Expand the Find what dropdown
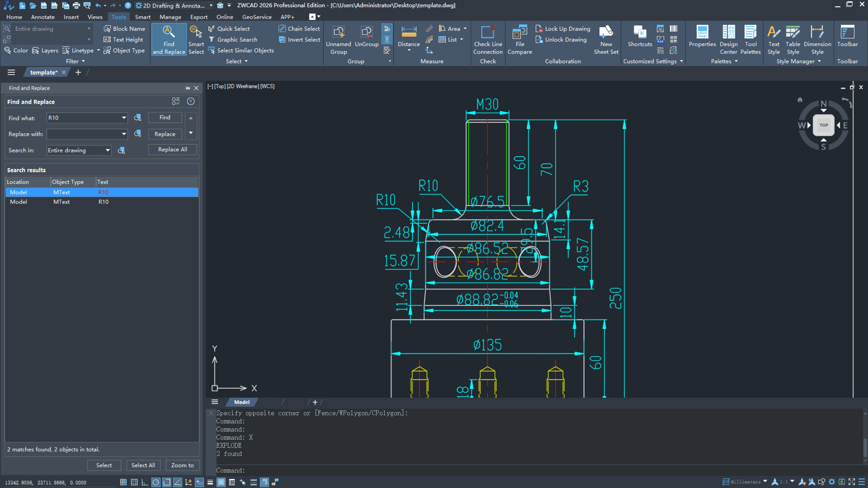The image size is (868, 488). pos(124,118)
